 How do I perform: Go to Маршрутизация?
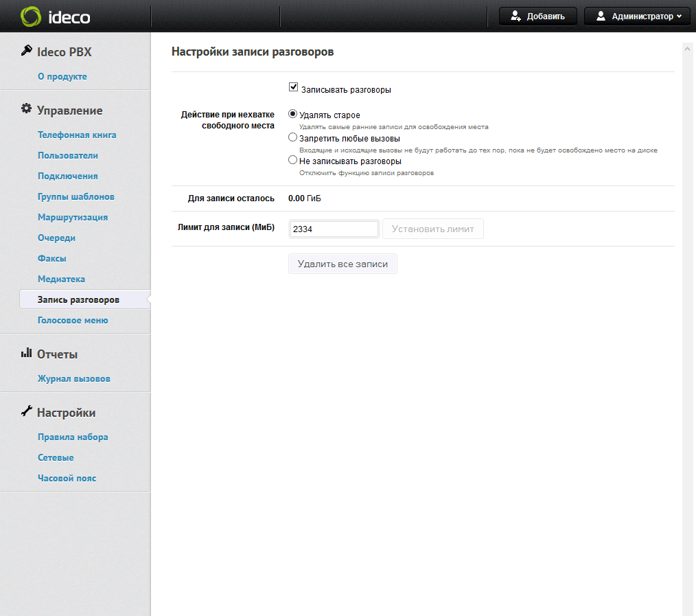(73, 217)
